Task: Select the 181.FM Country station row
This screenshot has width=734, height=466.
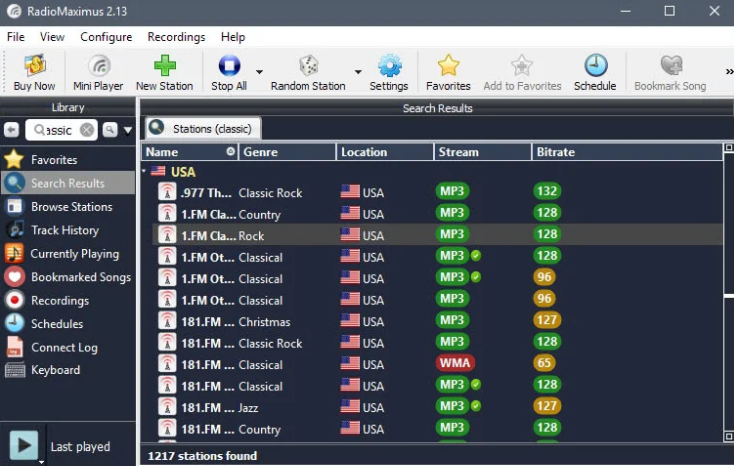Action: [x=438, y=429]
